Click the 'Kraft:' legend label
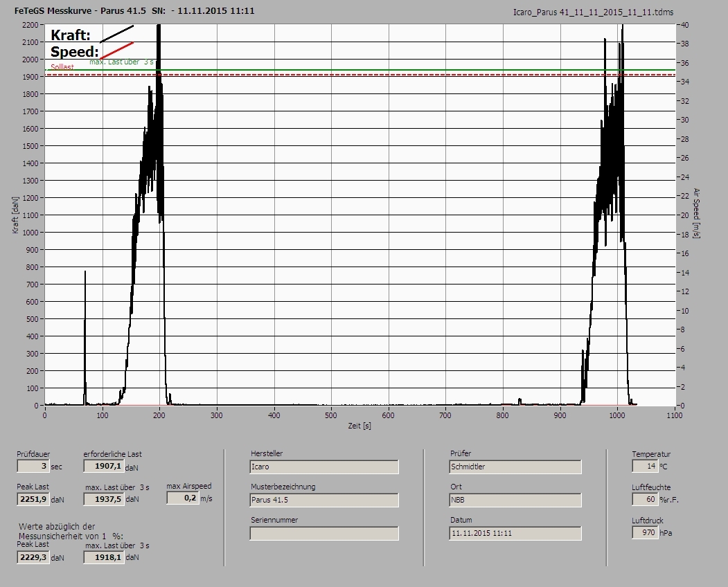The image size is (728, 587). [x=71, y=35]
